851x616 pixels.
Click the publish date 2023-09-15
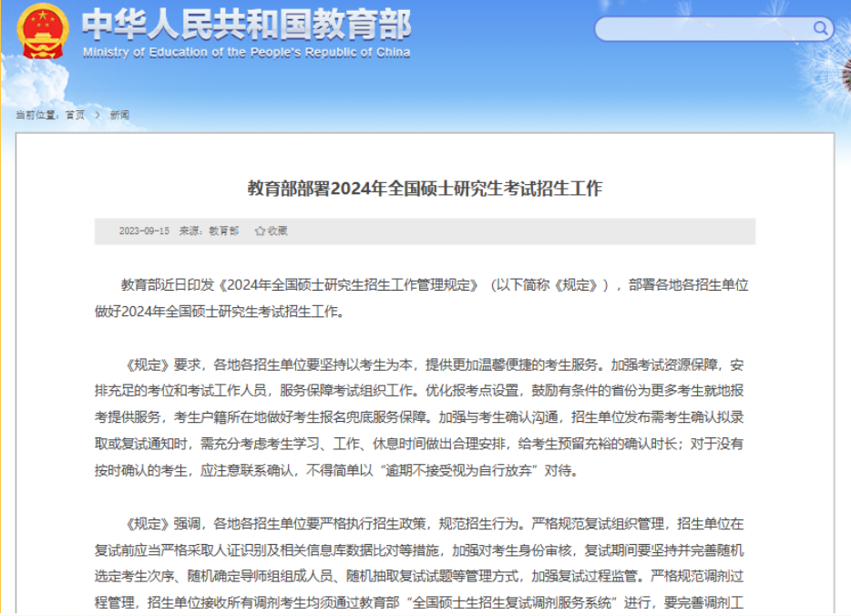(x=144, y=230)
